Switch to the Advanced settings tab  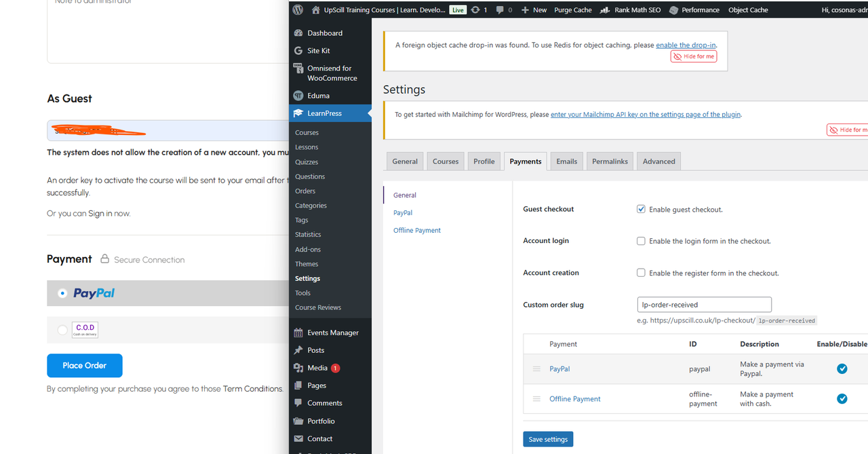pyautogui.click(x=659, y=162)
